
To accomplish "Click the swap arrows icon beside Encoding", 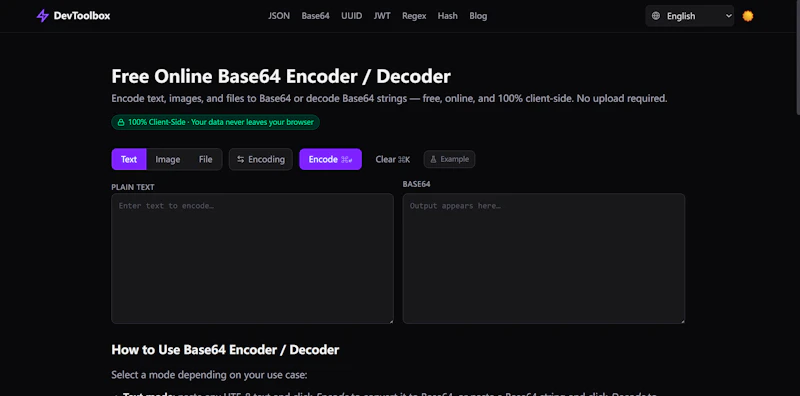I will tap(241, 159).
